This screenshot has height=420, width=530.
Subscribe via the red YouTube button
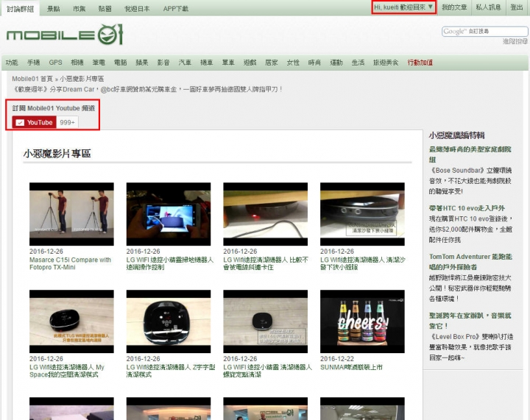pos(34,122)
